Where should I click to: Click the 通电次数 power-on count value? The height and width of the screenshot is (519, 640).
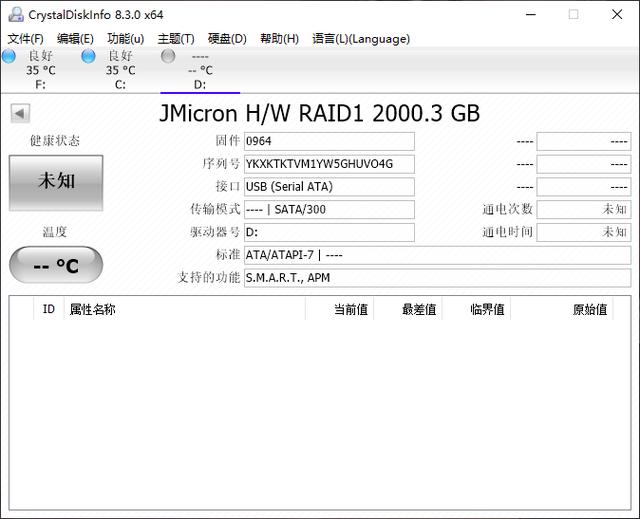tap(584, 210)
